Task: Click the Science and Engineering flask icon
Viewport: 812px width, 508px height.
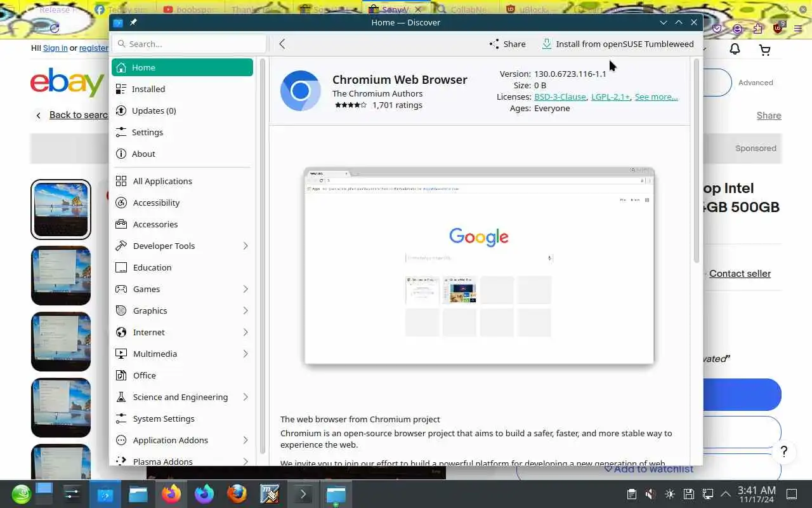Action: (x=121, y=397)
